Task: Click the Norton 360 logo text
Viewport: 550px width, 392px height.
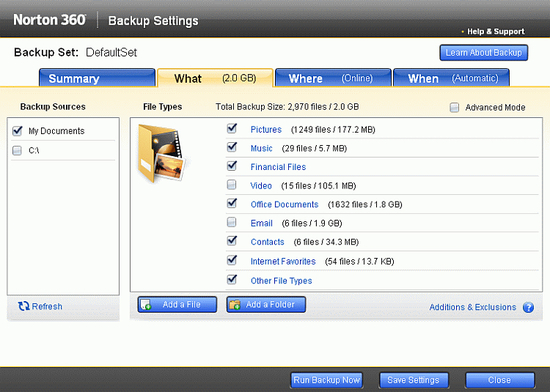Action: 49,20
